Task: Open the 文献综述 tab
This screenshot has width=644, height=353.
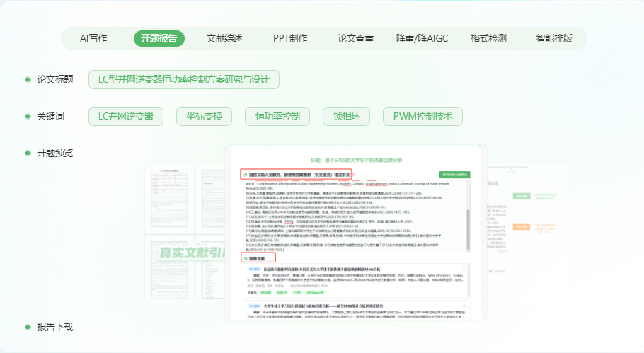Action: point(224,38)
